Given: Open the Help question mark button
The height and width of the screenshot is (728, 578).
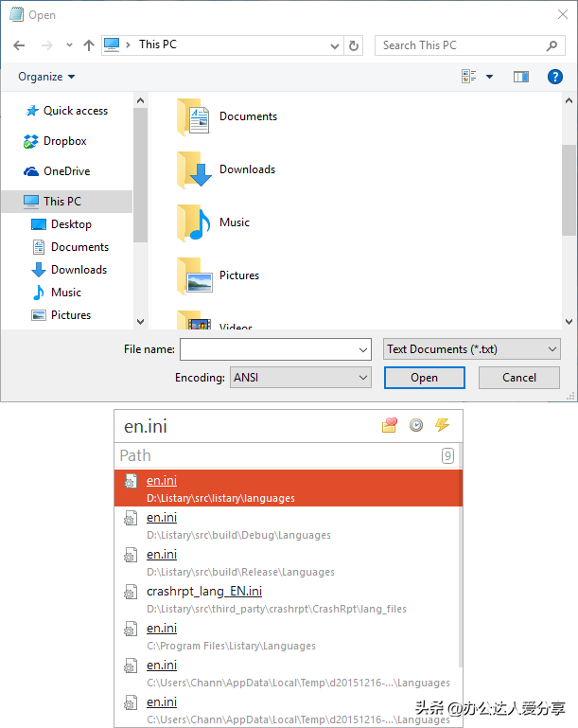Looking at the screenshot, I should (x=554, y=76).
